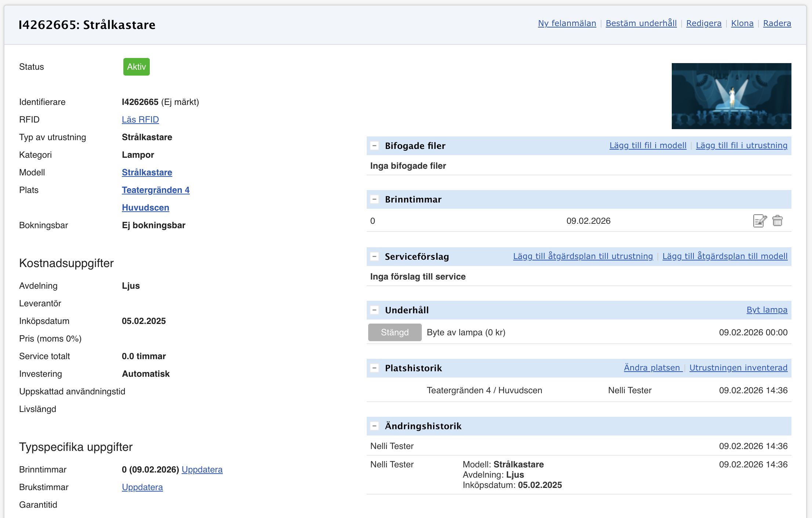The image size is (812, 518).
Task: Open the stage spotlight thumbnail image
Action: point(731,96)
